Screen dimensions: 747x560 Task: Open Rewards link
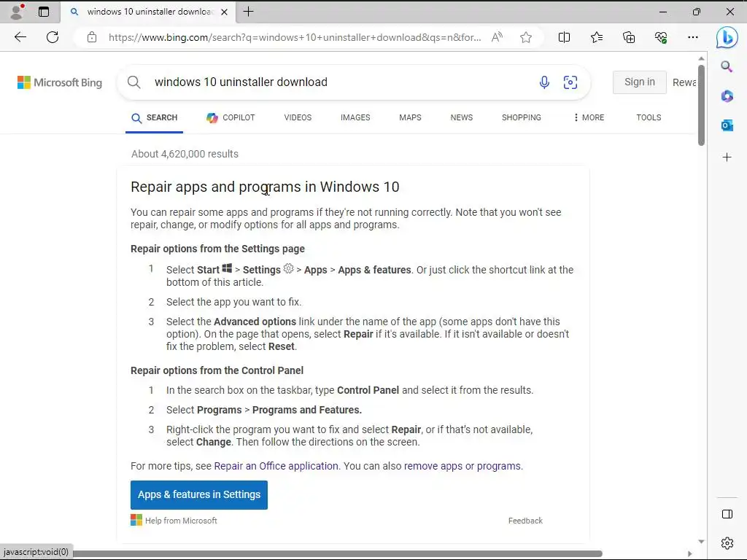[x=684, y=82]
